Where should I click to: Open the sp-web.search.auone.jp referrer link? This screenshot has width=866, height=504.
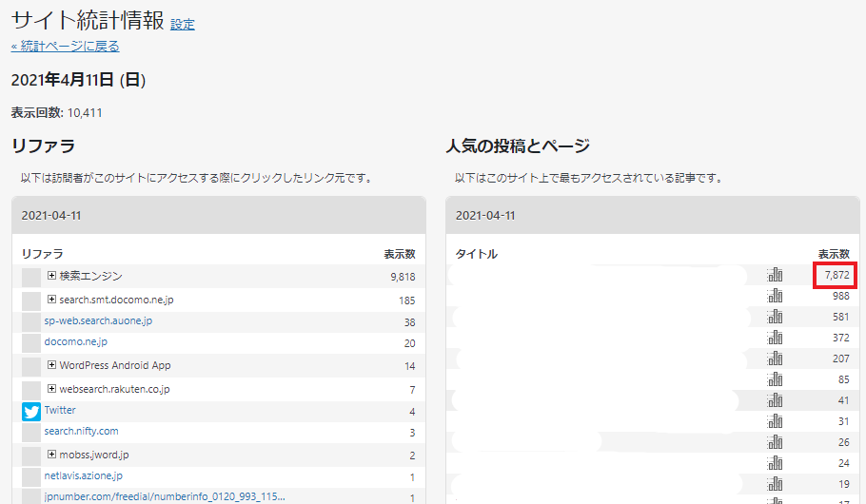point(98,321)
